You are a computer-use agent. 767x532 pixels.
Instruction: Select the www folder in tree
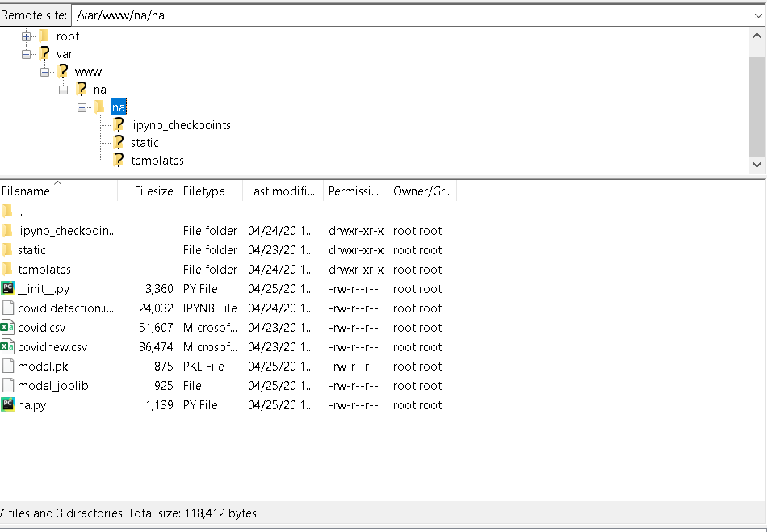coord(87,71)
